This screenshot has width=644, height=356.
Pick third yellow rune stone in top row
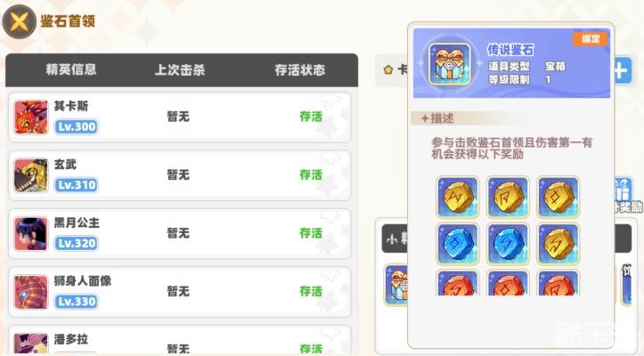tap(558, 197)
